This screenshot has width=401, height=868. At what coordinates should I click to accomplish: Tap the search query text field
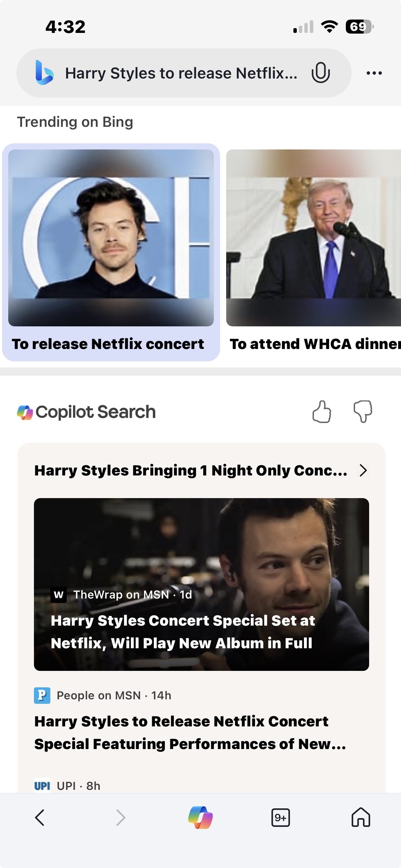(181, 73)
